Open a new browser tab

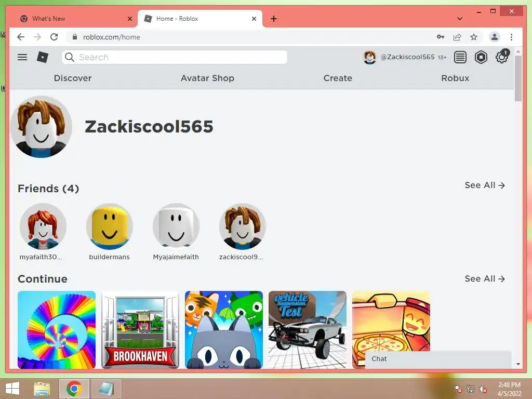(x=274, y=19)
